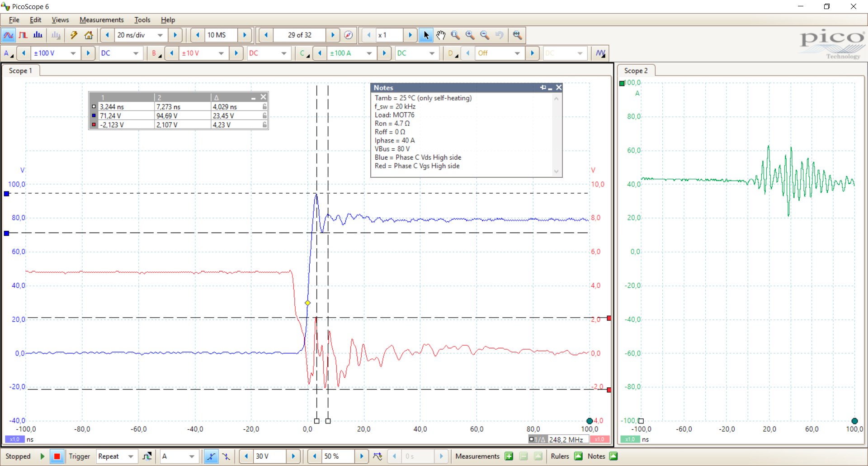This screenshot has height=466, width=868.
Task: Select falling edge trigger icon
Action: [226, 456]
